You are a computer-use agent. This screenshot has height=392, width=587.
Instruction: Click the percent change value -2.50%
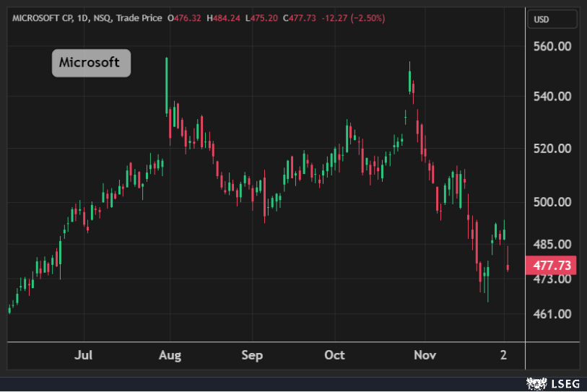pos(368,18)
